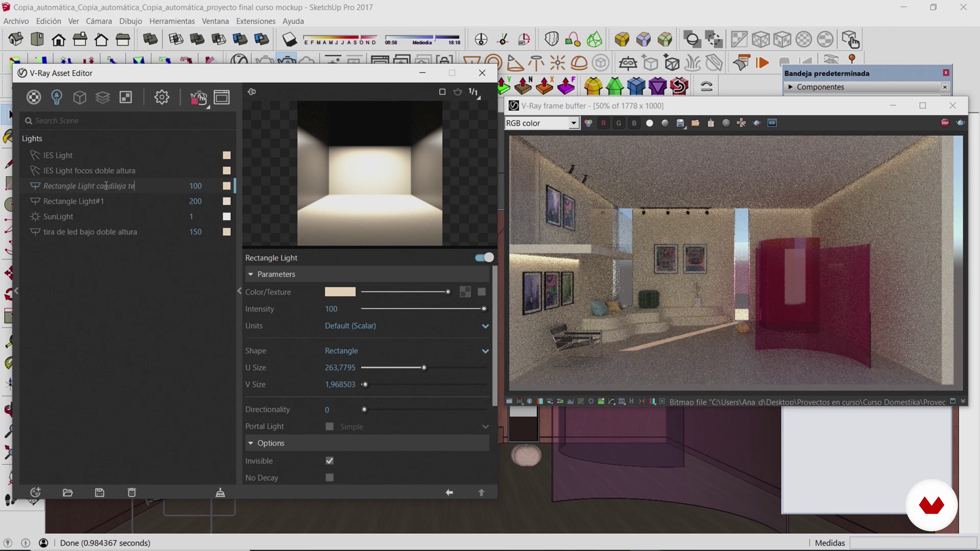Click Render with V-Ray teapot icon
Image resolution: width=980 pixels, height=551 pixels.
coord(199,98)
